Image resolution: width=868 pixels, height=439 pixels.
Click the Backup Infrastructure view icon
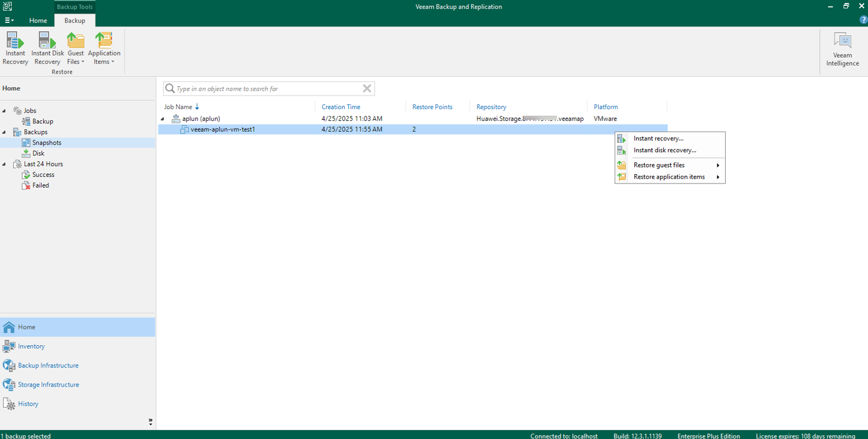pos(9,366)
